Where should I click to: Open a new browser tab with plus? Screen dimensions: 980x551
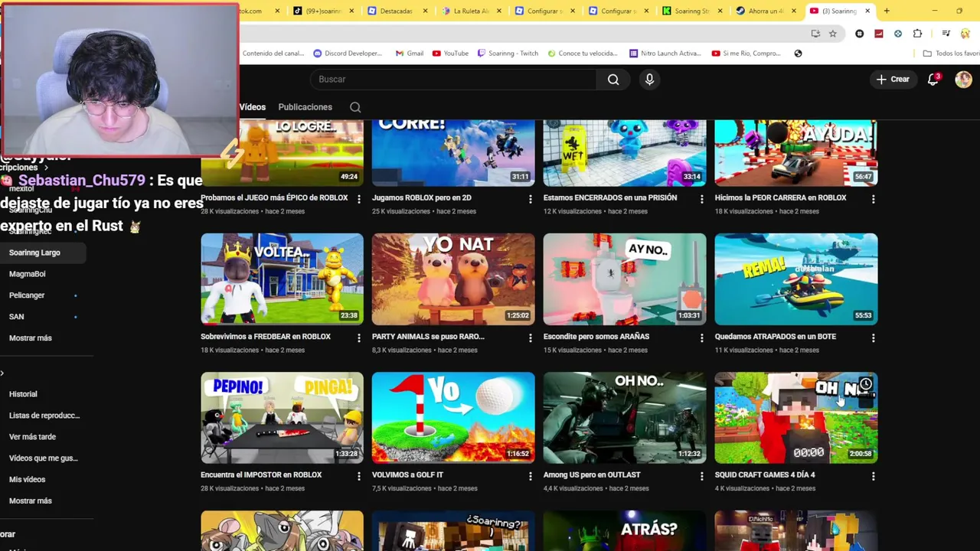(x=887, y=11)
